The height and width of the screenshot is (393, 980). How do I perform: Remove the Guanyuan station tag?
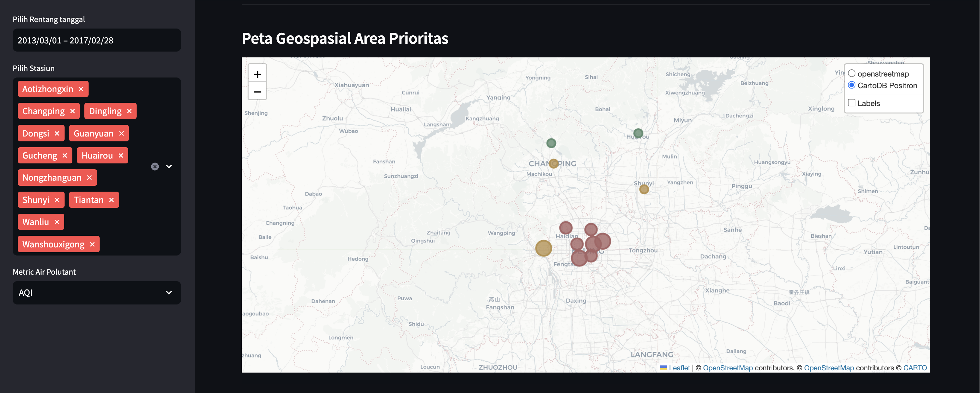pyautogui.click(x=121, y=133)
